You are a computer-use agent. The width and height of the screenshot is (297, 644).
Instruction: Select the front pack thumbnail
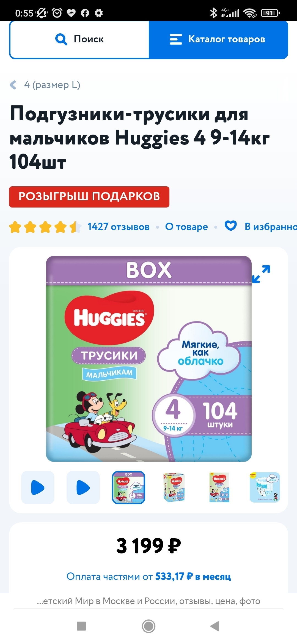coord(219,487)
